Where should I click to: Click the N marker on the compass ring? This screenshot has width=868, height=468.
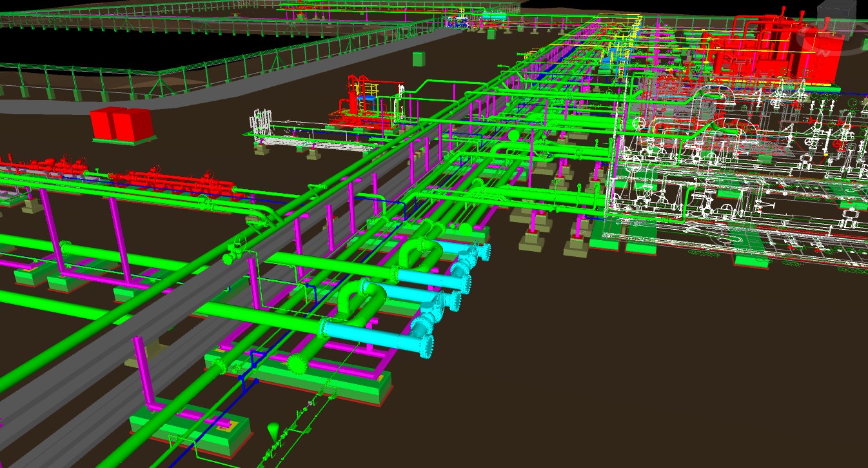(822, 53)
